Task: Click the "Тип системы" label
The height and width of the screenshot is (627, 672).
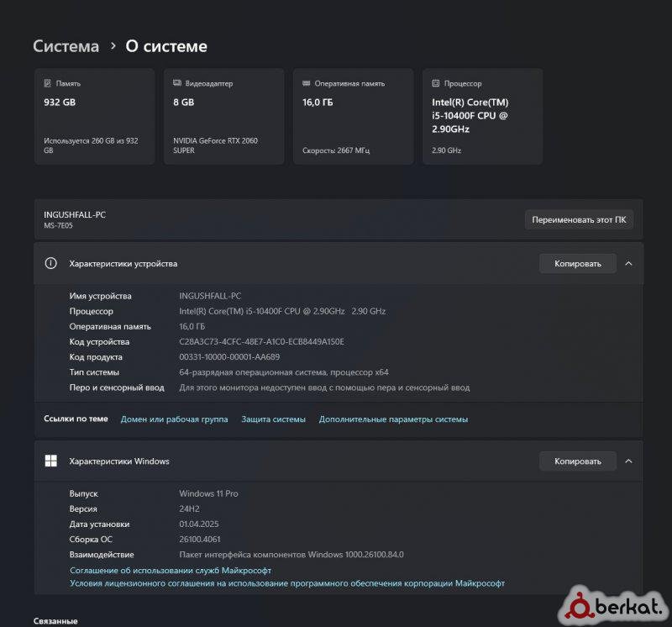Action: click(x=94, y=372)
